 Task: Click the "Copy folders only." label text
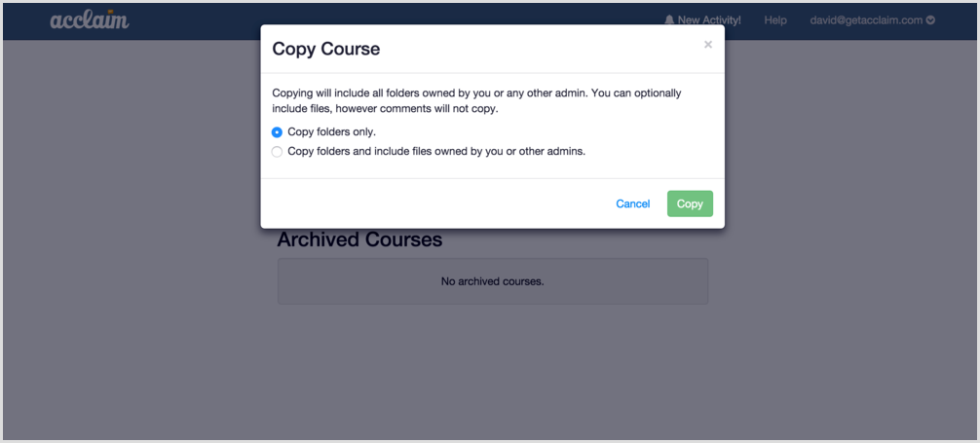(332, 132)
